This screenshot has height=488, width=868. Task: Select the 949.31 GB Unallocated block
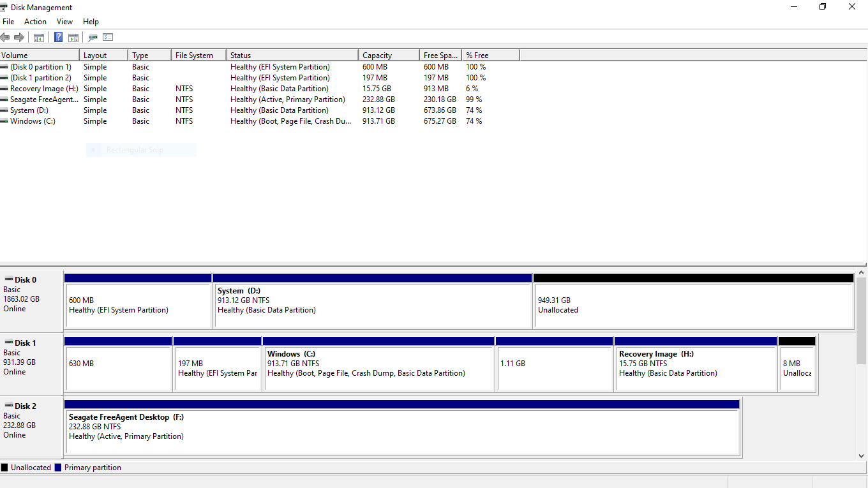(694, 301)
